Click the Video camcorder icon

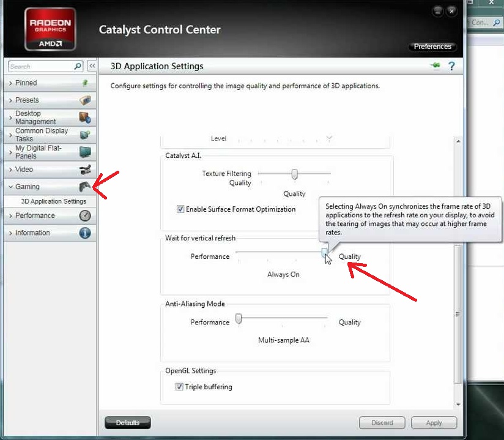click(85, 170)
